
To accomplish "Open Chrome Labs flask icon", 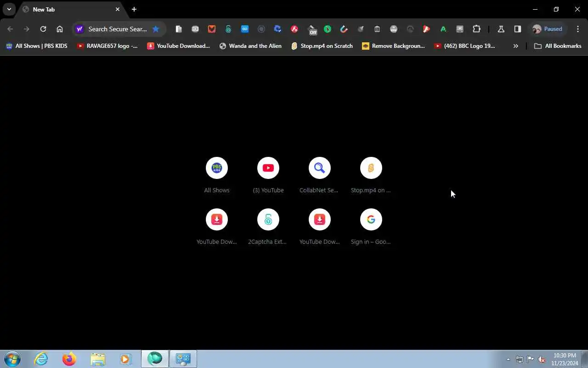I will (x=501, y=29).
